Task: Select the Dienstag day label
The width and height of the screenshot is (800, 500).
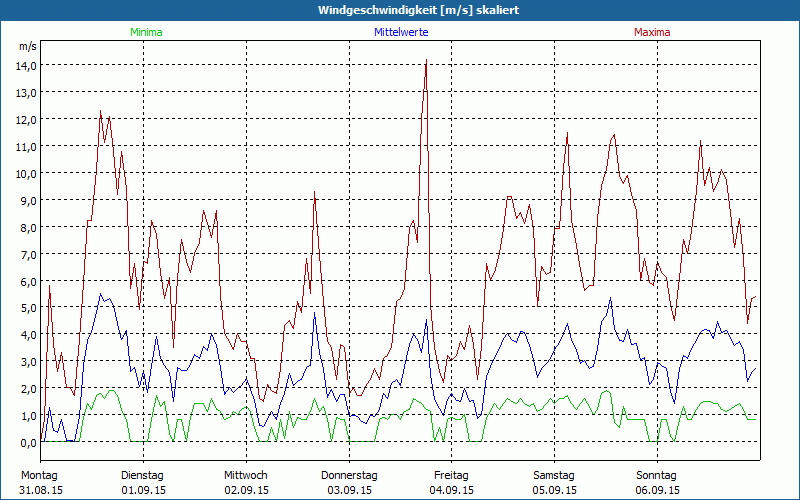Action: (142, 475)
